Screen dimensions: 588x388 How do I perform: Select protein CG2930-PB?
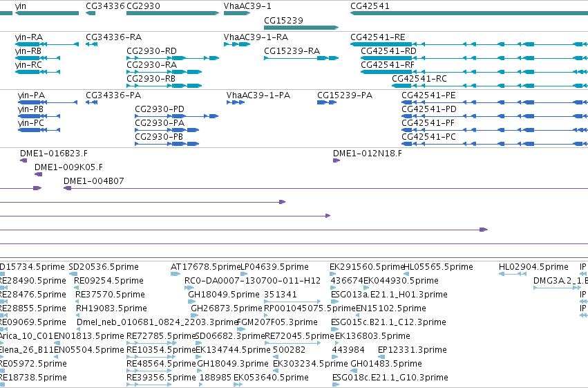point(159,137)
